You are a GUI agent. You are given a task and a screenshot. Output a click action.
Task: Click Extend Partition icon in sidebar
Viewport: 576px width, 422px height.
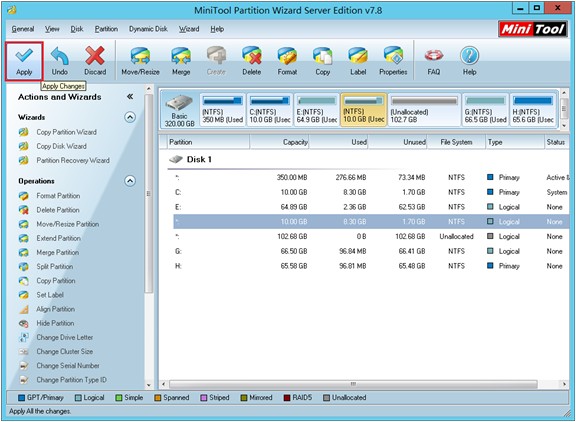click(x=24, y=238)
